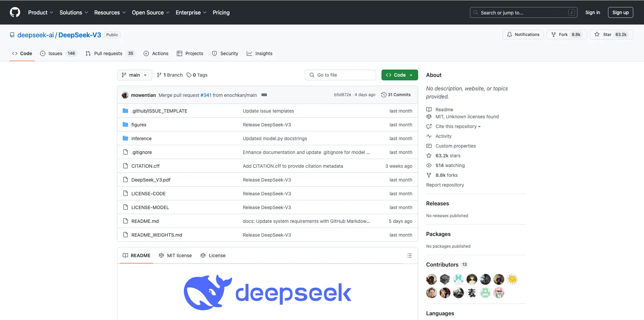Switch to the License tab
644x320 pixels.
(213, 255)
